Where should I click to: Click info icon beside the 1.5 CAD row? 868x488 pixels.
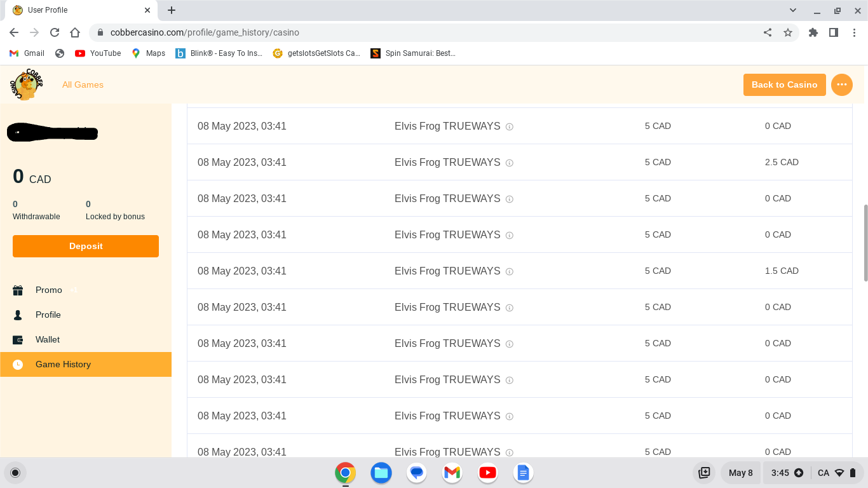pos(509,271)
